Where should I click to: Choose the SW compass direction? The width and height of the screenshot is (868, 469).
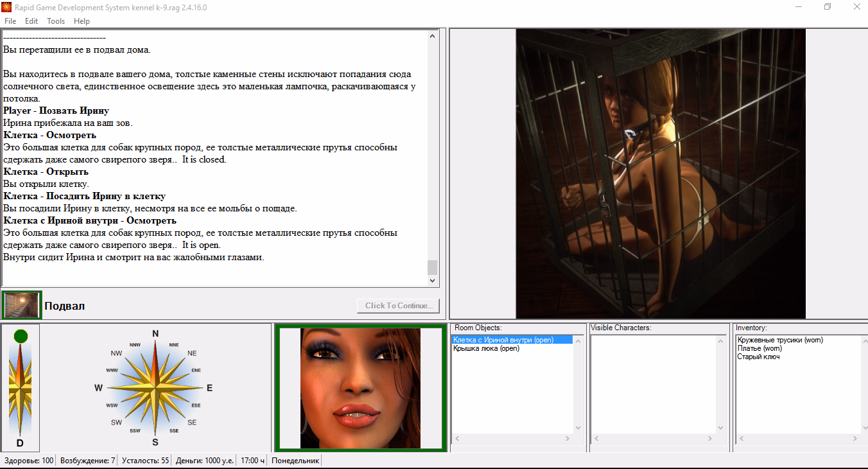coord(116,422)
